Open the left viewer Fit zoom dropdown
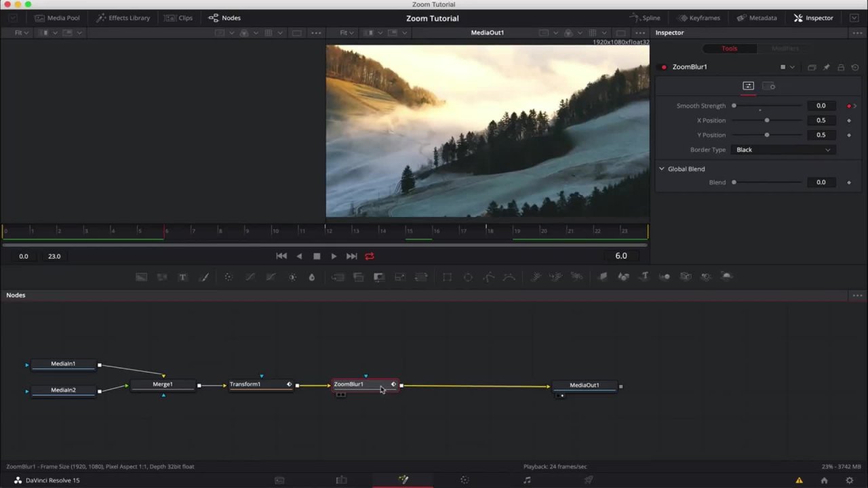 pyautogui.click(x=22, y=33)
